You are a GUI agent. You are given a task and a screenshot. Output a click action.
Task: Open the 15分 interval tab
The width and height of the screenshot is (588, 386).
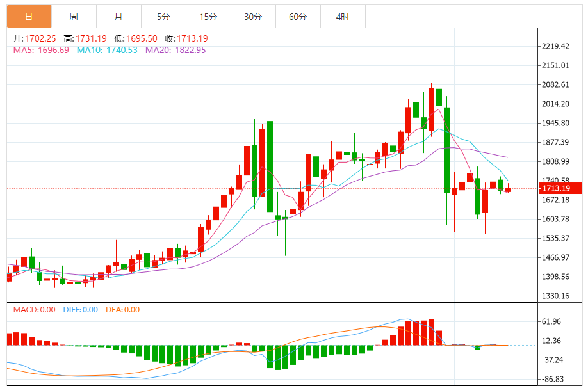click(x=208, y=17)
